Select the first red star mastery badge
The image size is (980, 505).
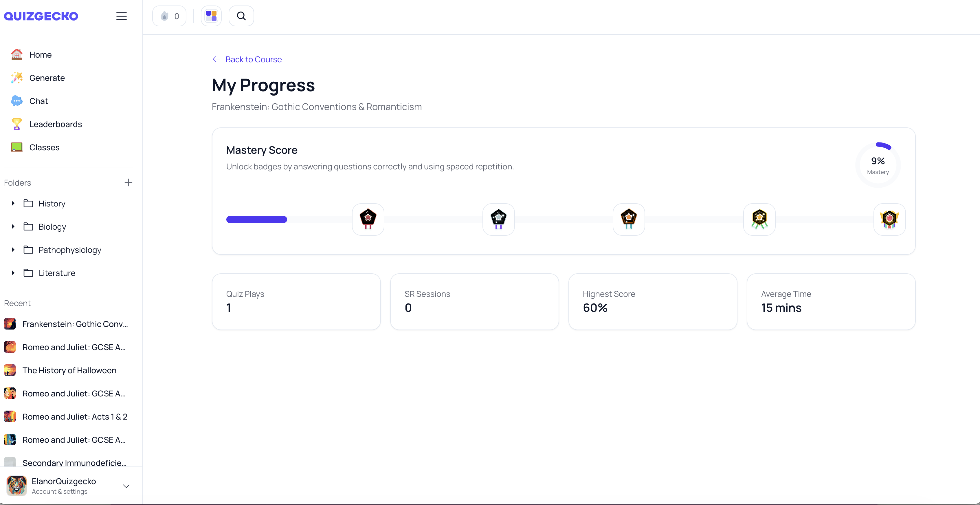tap(368, 219)
